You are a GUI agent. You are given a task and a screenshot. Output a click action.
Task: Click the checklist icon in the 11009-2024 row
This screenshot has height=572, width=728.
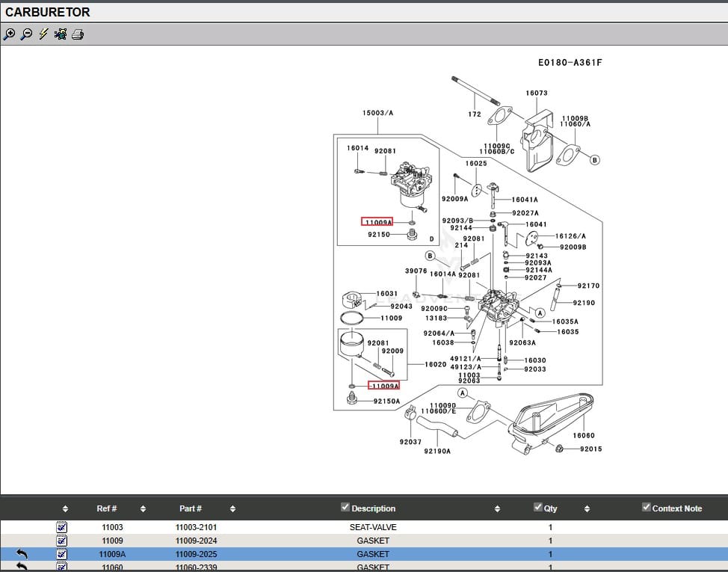tap(62, 541)
